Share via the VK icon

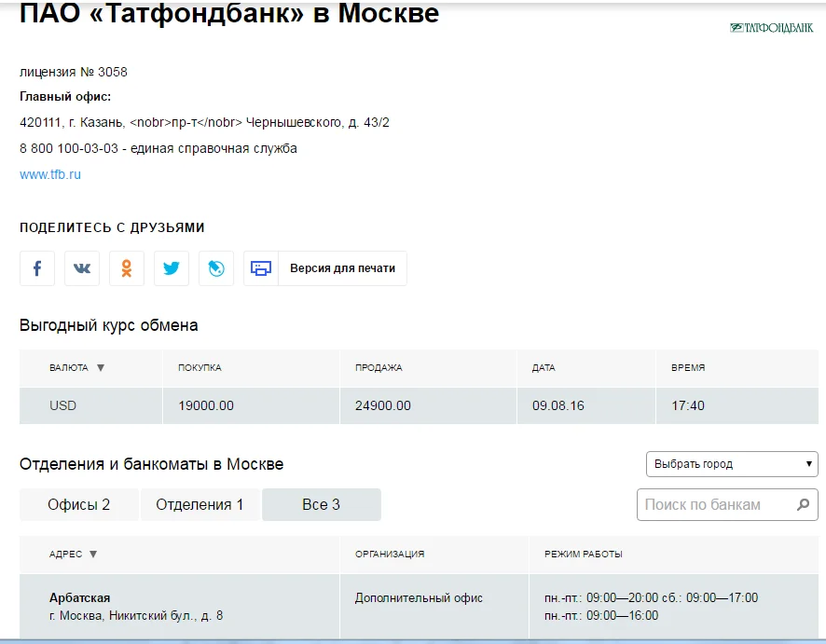pyautogui.click(x=82, y=268)
